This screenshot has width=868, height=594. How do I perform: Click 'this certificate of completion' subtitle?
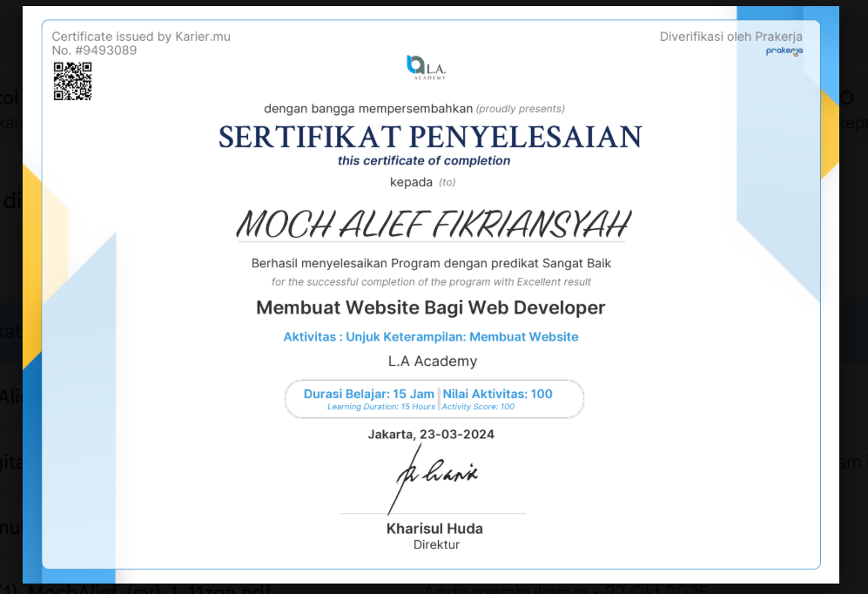tap(424, 160)
